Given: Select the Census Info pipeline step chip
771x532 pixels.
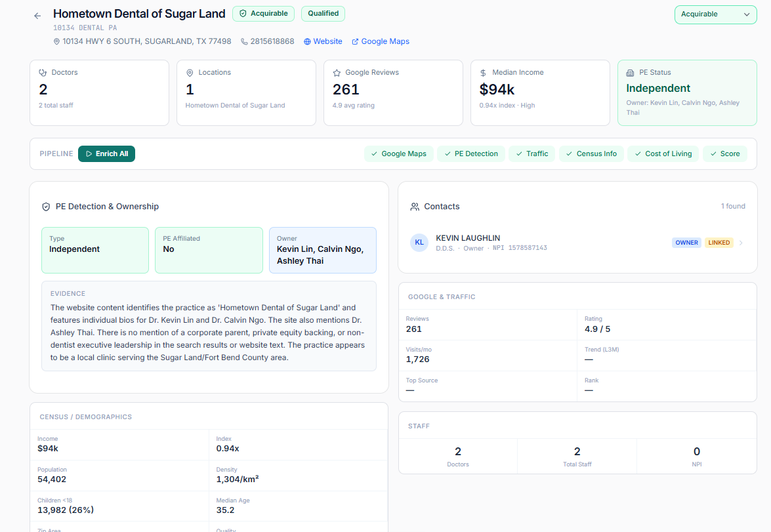Looking at the screenshot, I should [591, 154].
